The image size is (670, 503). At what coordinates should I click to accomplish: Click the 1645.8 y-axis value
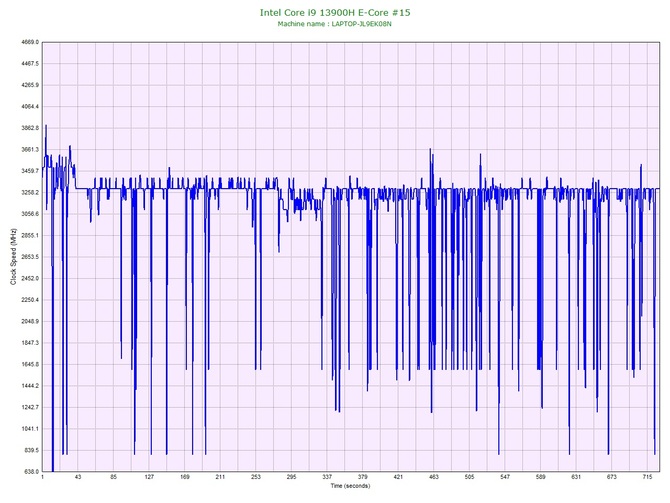pyautogui.click(x=30, y=365)
